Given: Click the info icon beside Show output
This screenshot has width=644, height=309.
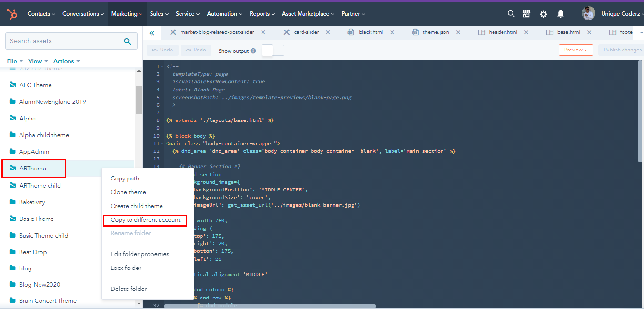Looking at the screenshot, I should pos(253,51).
